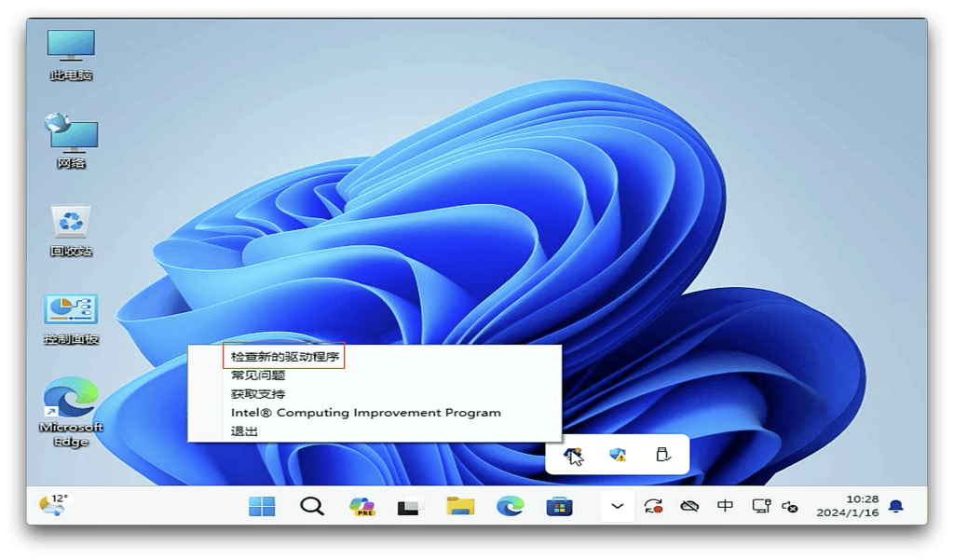Open Intel® Computing Improvement Program entry
Screen dimensions: 954x560
(x=365, y=413)
